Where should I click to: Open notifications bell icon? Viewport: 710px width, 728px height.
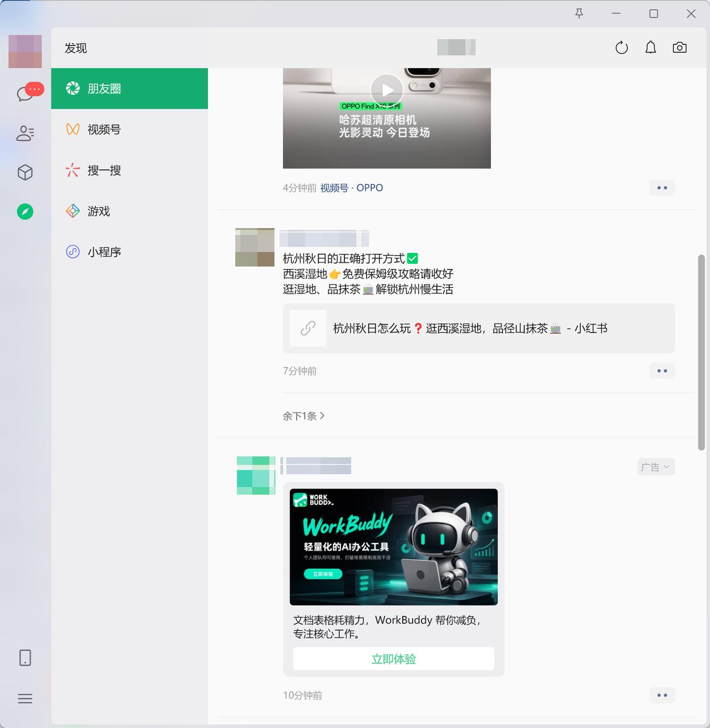[x=651, y=48]
